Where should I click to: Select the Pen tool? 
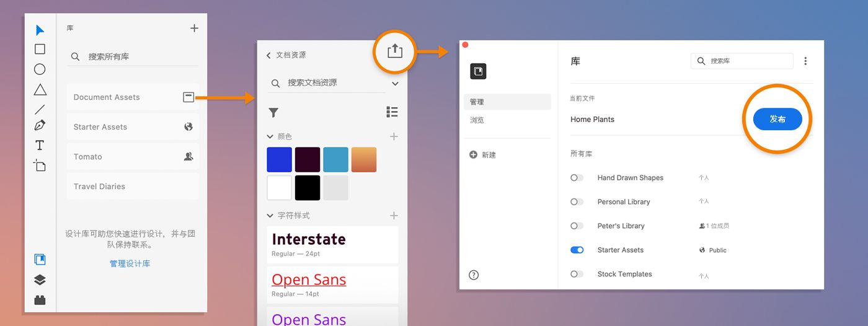[x=40, y=125]
